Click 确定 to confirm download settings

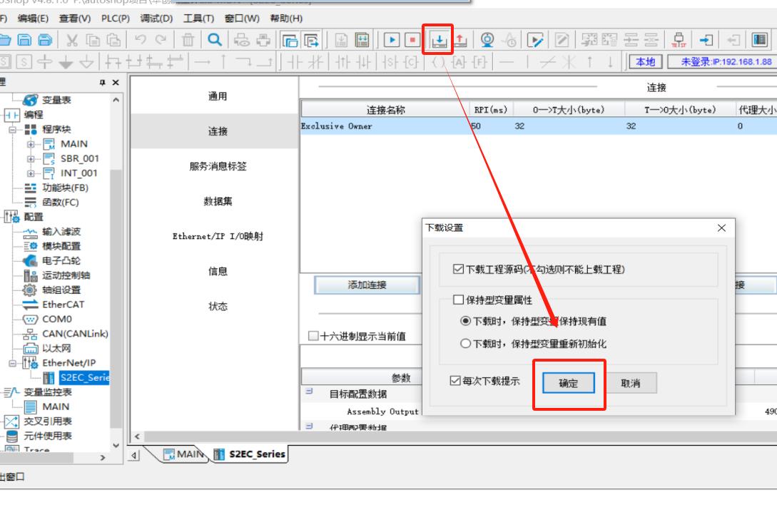click(569, 384)
